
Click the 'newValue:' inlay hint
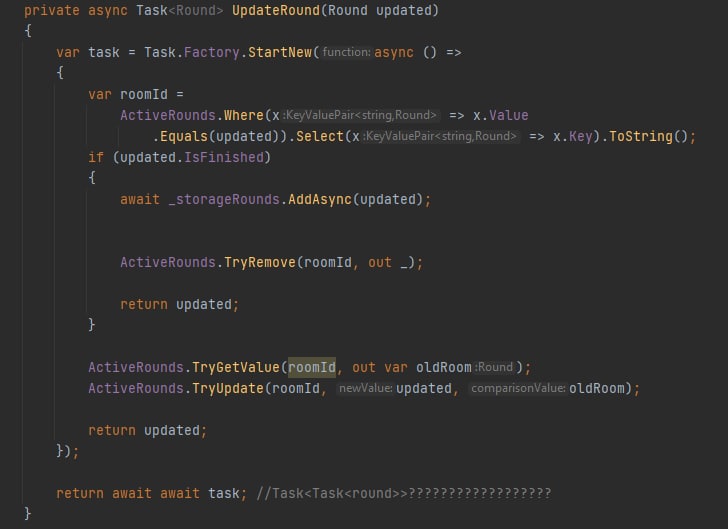coord(366,388)
